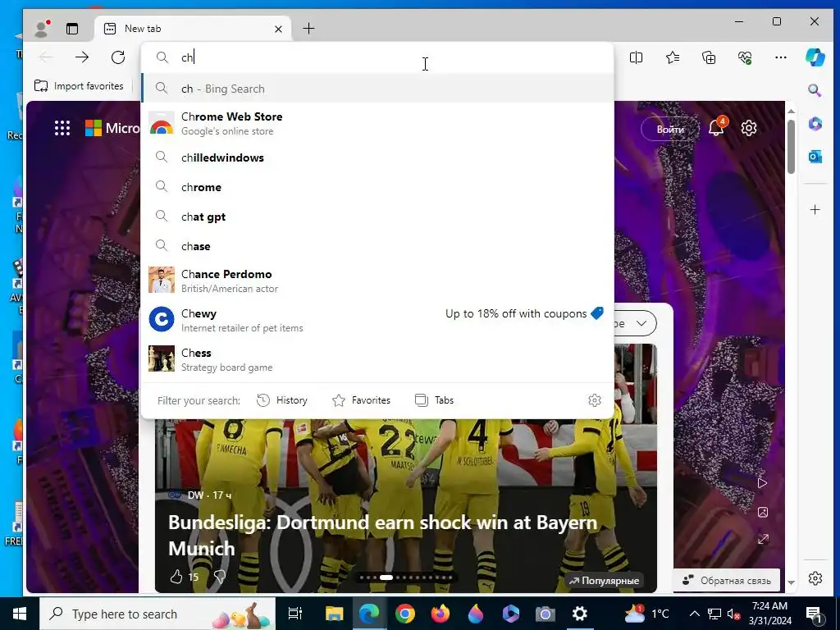This screenshot has height=630, width=840.
Task: Open address bar suggestion settings gear
Action: point(595,400)
